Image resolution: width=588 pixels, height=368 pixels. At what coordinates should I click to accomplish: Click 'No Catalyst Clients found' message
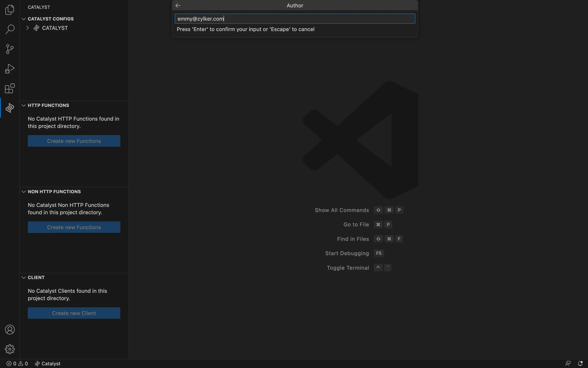coord(68,294)
